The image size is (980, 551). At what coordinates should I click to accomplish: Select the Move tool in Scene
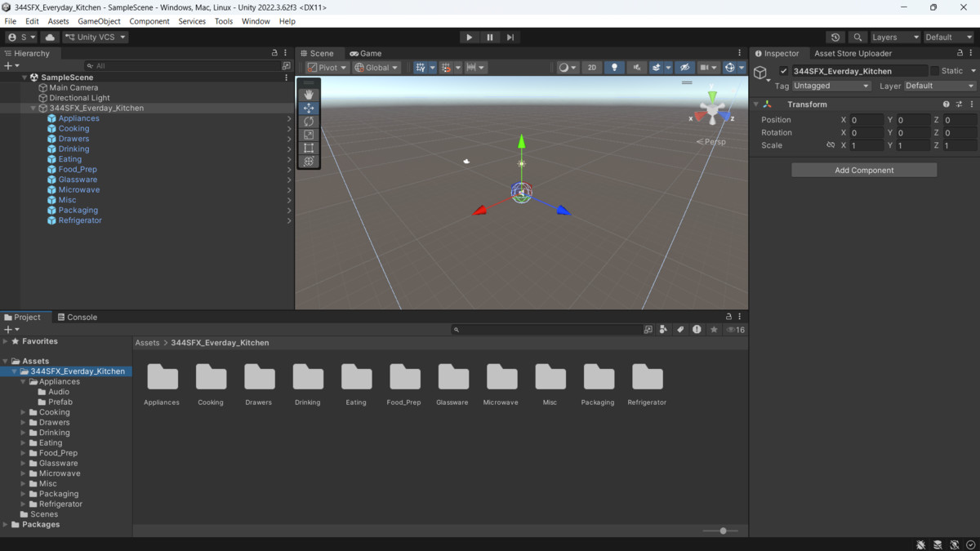(x=309, y=108)
